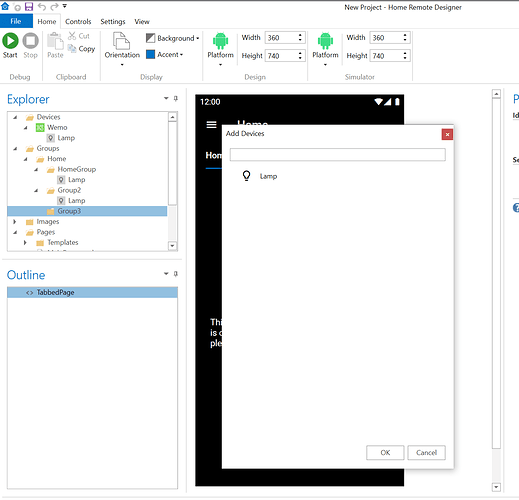Open the Background dropdown
519x500 pixels.
pos(173,38)
